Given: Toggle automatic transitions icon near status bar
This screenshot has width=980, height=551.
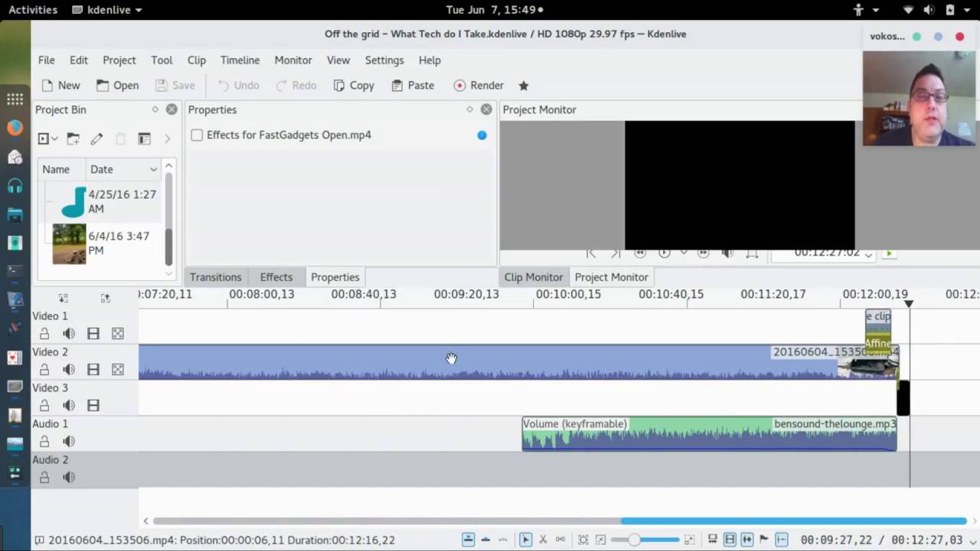Looking at the screenshot, I should [712, 540].
